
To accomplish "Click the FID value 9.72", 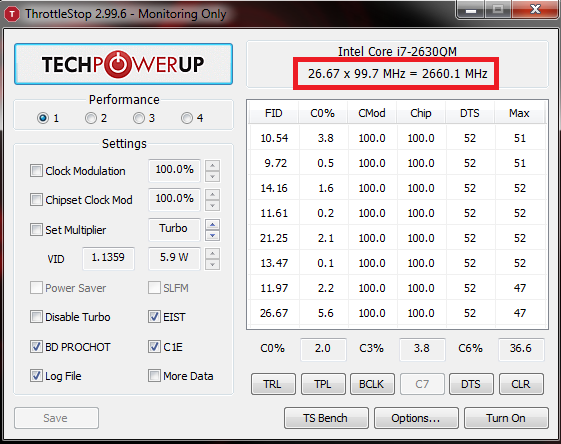I will [x=275, y=163].
